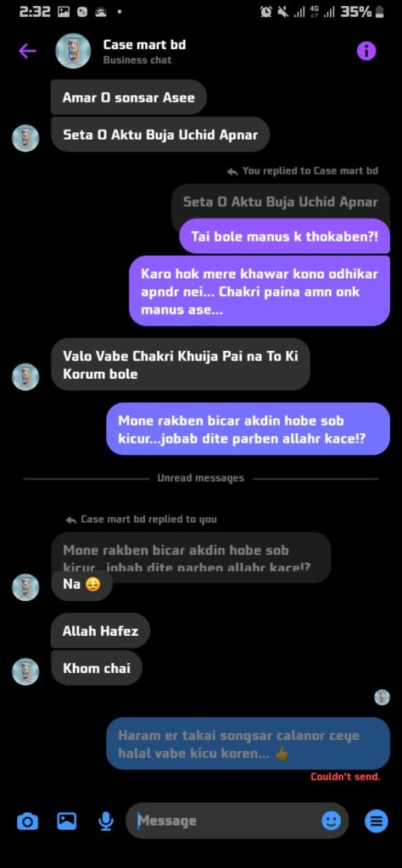
Task: Tap the alarm icon in status bar
Action: [266, 12]
